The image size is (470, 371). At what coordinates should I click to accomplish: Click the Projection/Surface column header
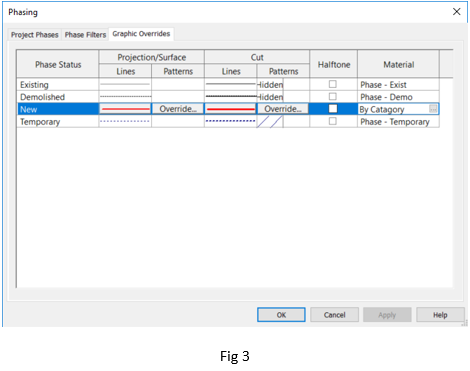(x=152, y=57)
